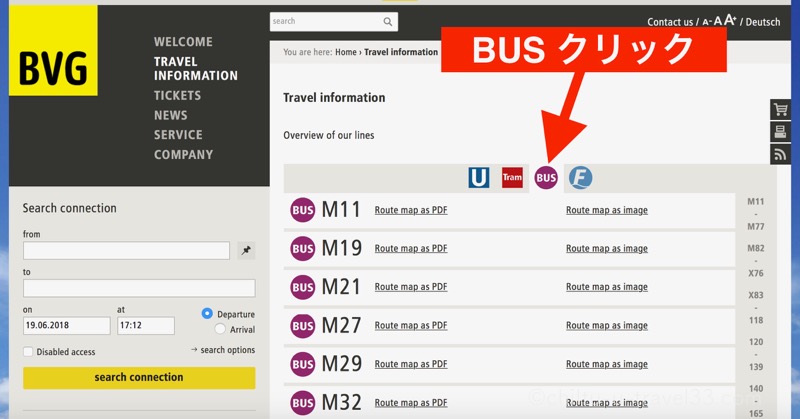
Task: Open the TICKETS menu item
Action: [x=178, y=95]
